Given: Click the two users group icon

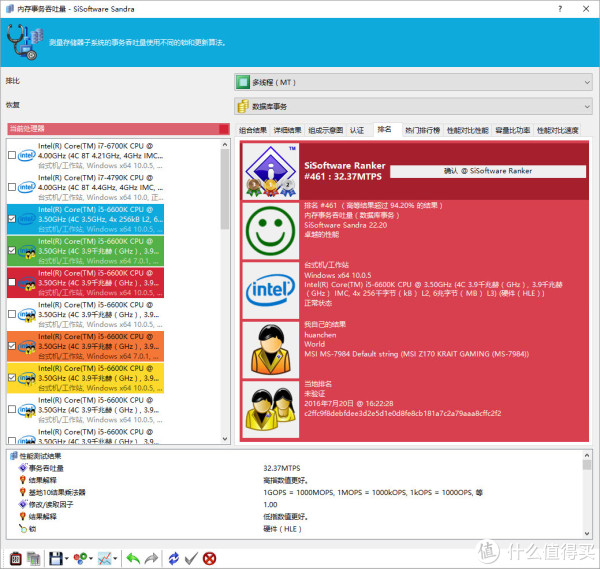Looking at the screenshot, I should pos(271,409).
